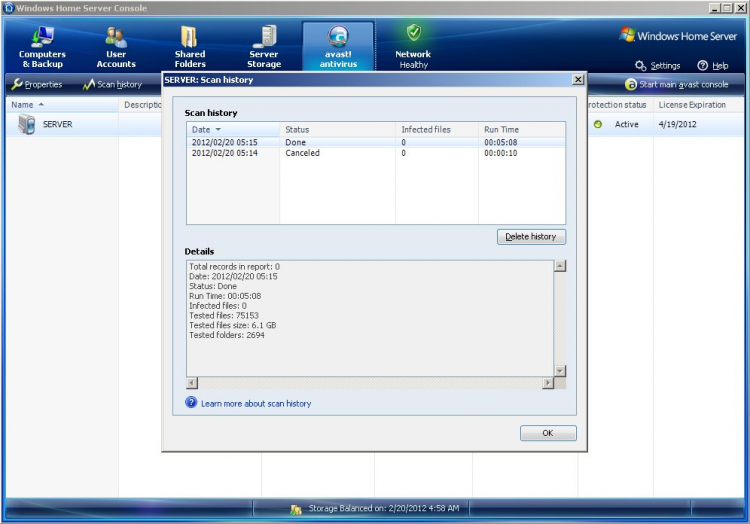750x524 pixels.
Task: Sort scan history by Date column
Action: 233,130
